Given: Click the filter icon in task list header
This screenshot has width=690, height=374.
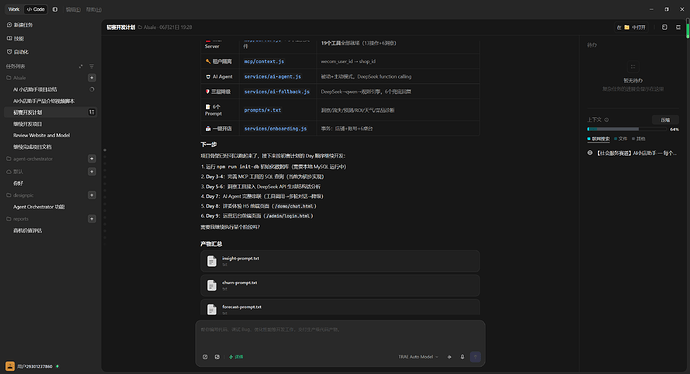Looking at the screenshot, I should [x=92, y=66].
